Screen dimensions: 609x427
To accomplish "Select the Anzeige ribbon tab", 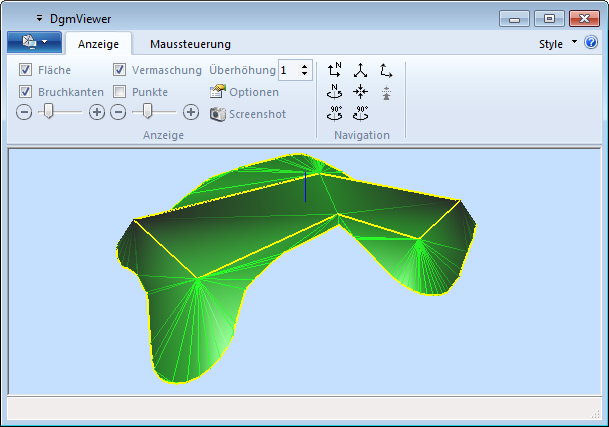I will [x=98, y=44].
